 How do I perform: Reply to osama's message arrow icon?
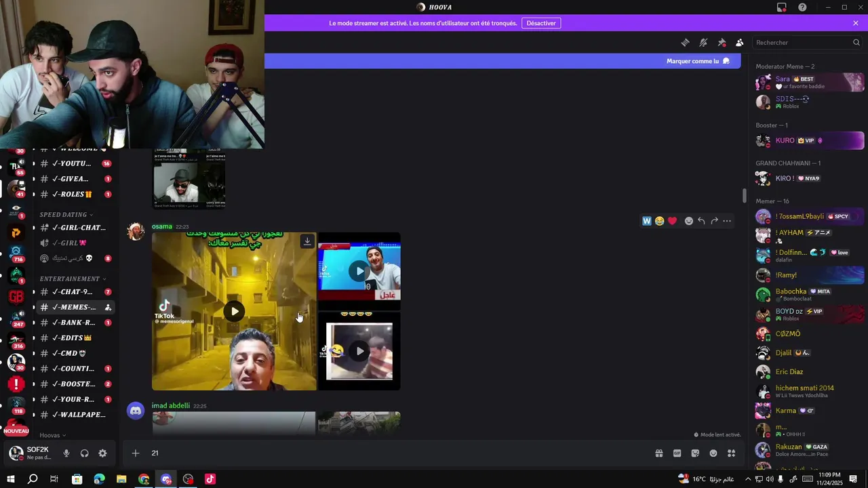tap(701, 221)
